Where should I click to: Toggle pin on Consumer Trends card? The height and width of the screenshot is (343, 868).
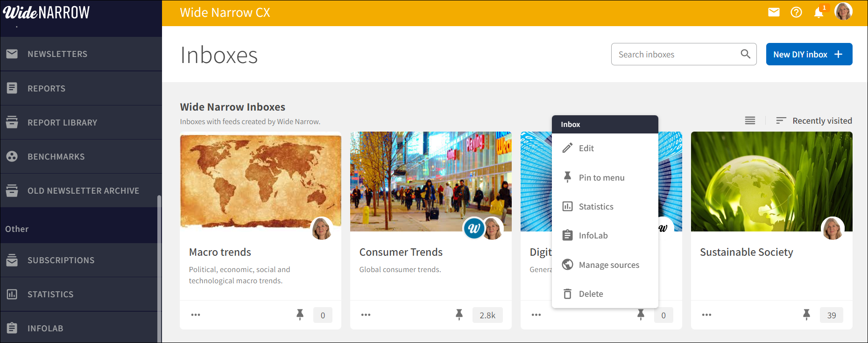coord(459,315)
